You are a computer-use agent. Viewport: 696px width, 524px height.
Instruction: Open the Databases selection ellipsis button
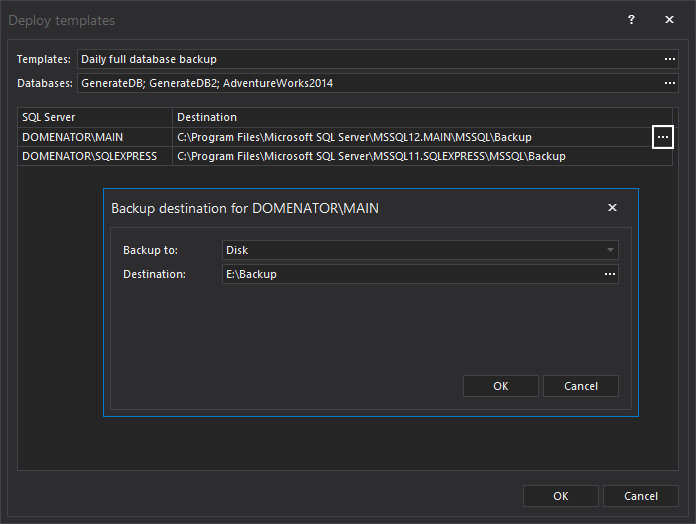pyautogui.click(x=669, y=84)
